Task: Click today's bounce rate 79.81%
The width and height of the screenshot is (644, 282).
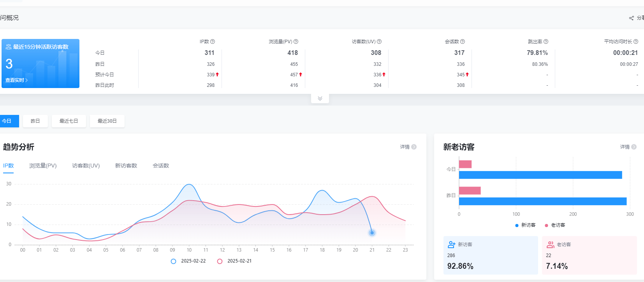Action: click(537, 53)
